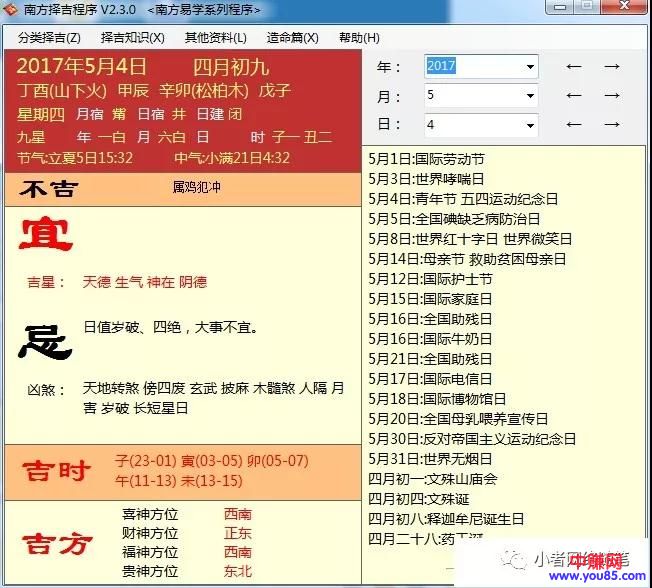Go to previous month with left arrow
This screenshot has height=588, width=652.
click(574, 96)
